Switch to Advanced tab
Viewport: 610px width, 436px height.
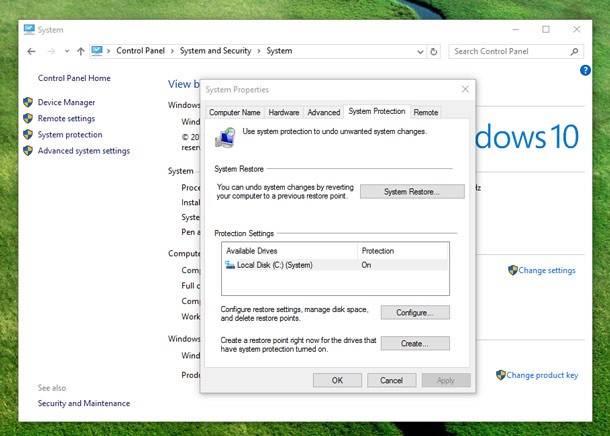324,112
